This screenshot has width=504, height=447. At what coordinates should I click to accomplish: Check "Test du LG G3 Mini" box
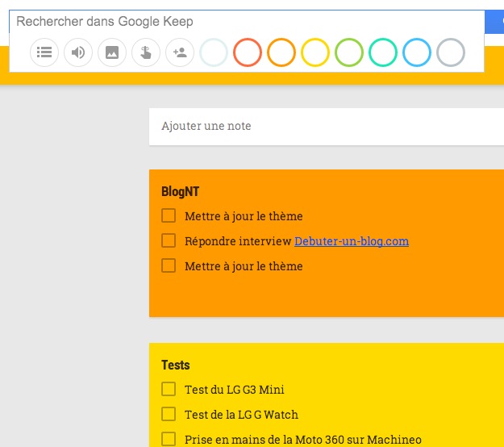tap(169, 390)
